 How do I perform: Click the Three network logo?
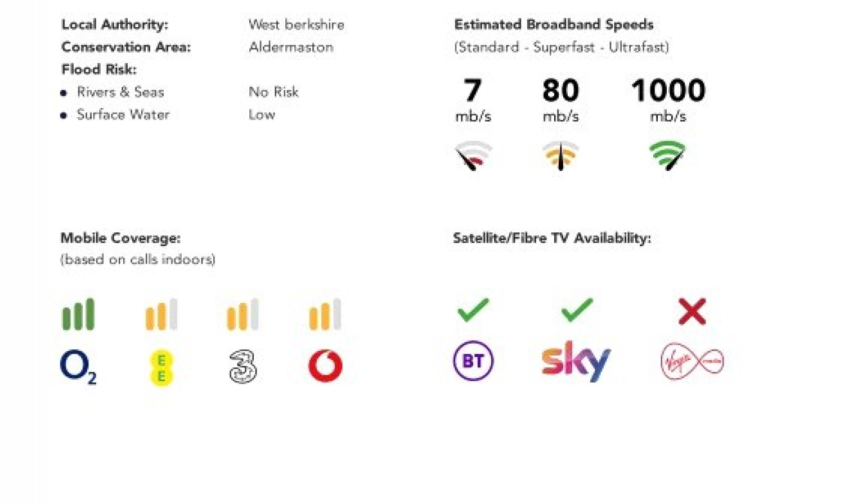243,367
